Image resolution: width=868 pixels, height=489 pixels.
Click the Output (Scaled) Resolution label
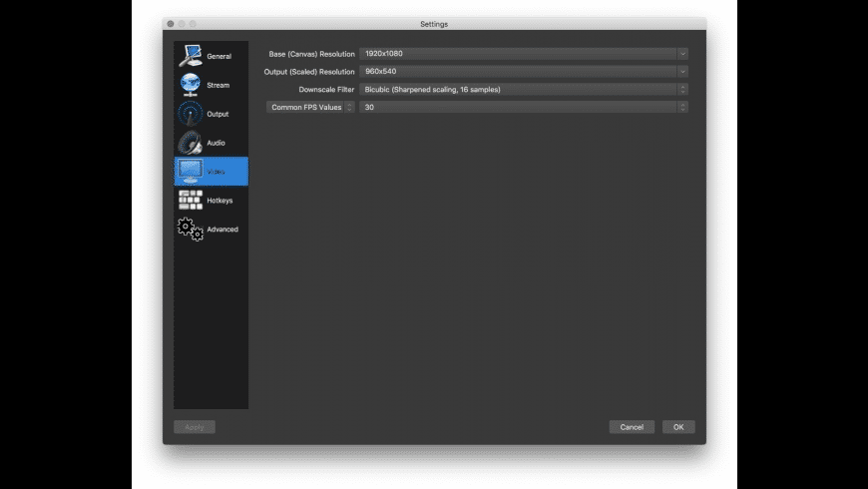[x=309, y=72]
